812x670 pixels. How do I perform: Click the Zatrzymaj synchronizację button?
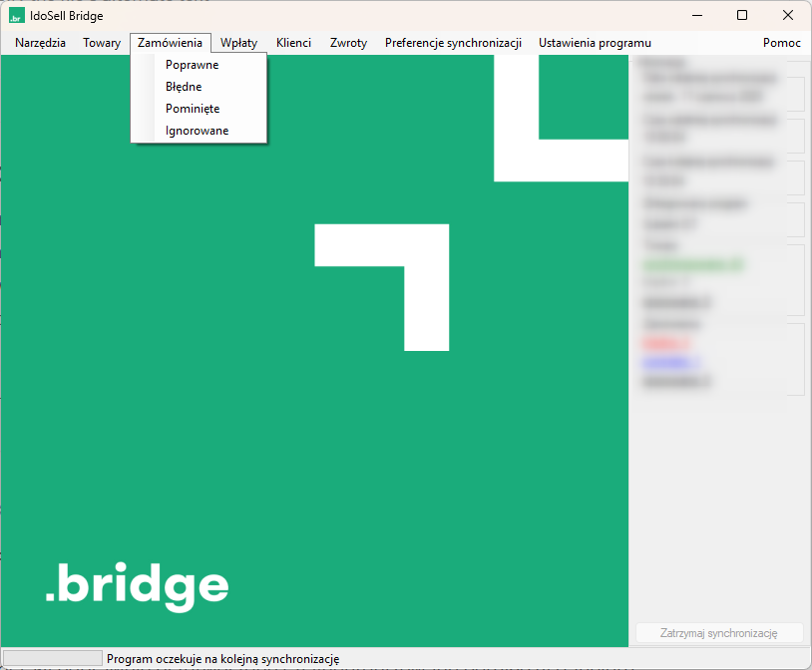click(719, 633)
